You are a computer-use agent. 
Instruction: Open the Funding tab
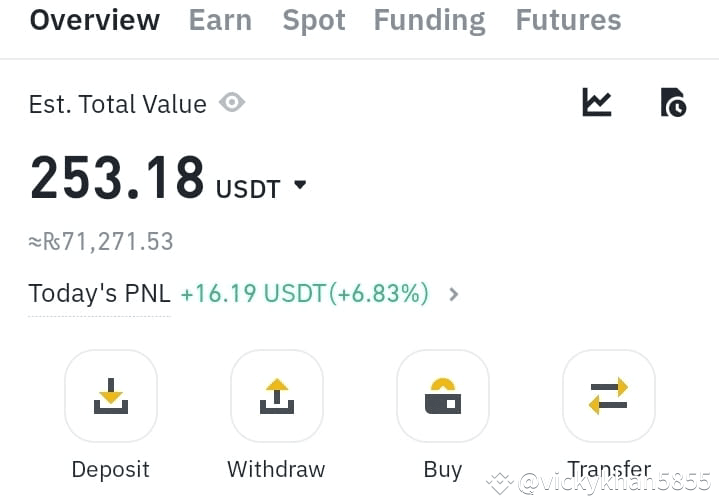pos(430,21)
